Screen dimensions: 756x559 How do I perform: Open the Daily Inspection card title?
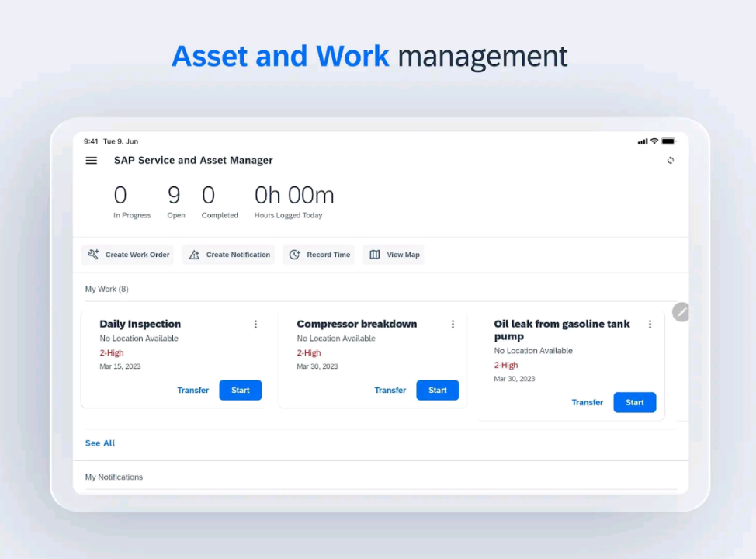tap(140, 324)
